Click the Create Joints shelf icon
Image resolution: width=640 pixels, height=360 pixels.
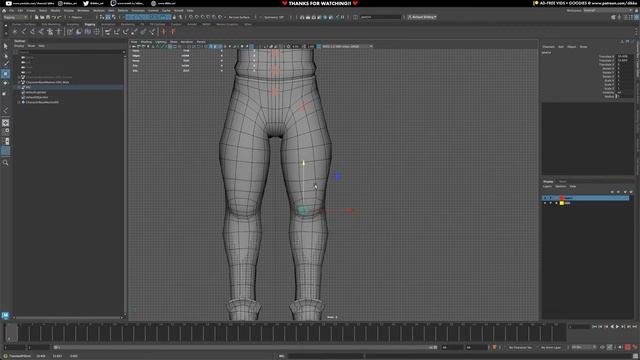(x=24, y=31)
